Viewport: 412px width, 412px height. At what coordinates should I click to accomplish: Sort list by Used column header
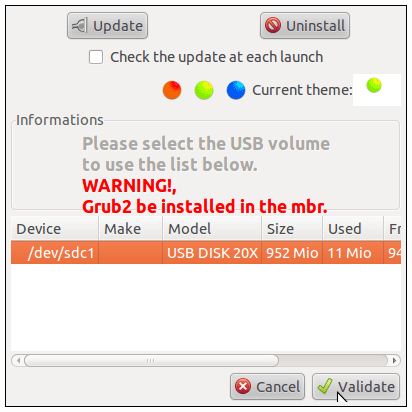[x=353, y=229]
